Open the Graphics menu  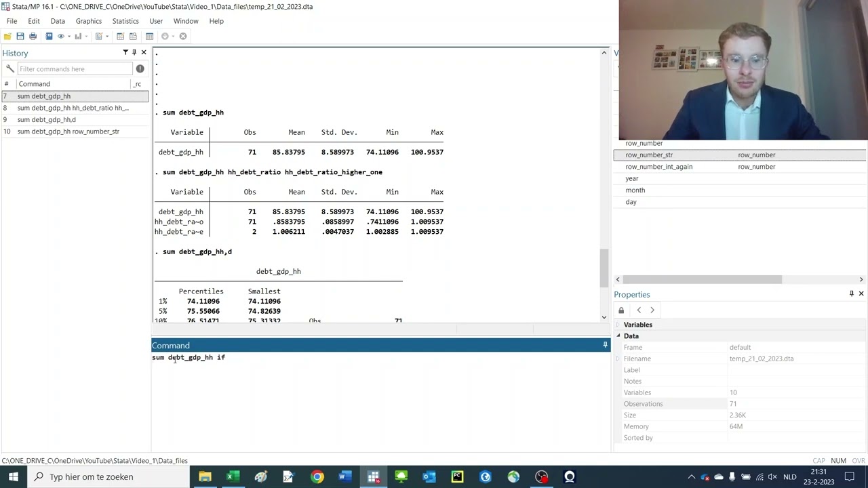[89, 21]
